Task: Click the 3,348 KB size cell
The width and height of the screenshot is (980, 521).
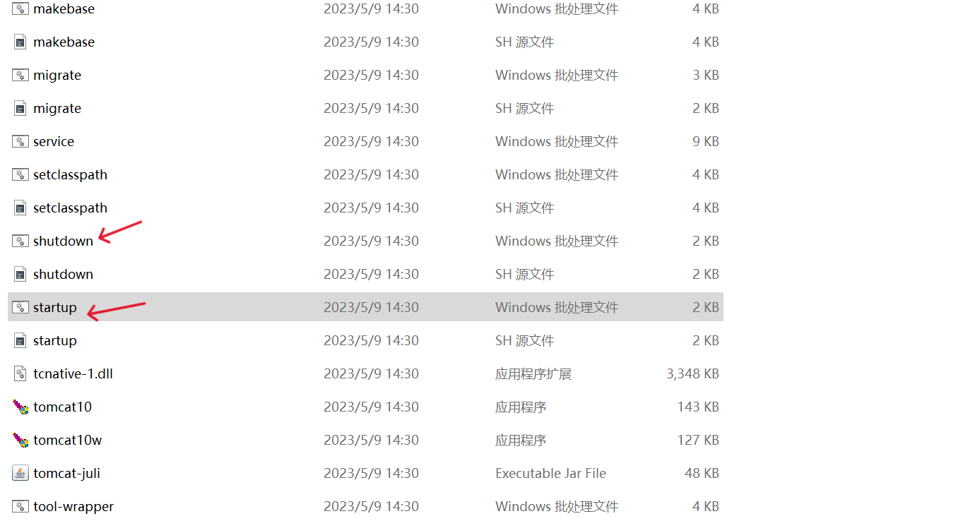Action: [x=692, y=374]
